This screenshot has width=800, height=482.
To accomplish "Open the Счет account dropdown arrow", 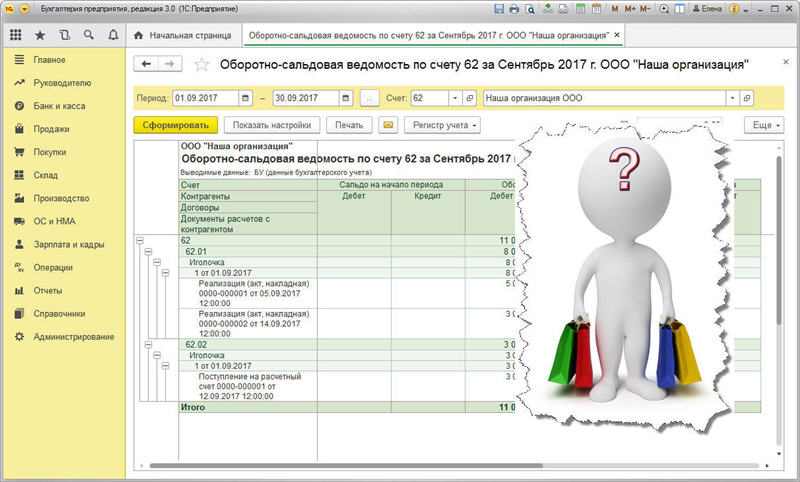I will click(x=455, y=98).
